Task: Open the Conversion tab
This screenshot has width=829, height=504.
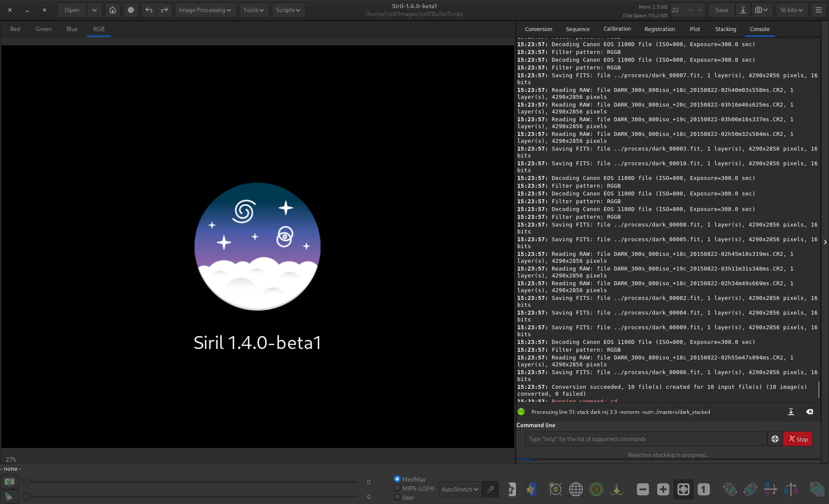Action: (538, 29)
